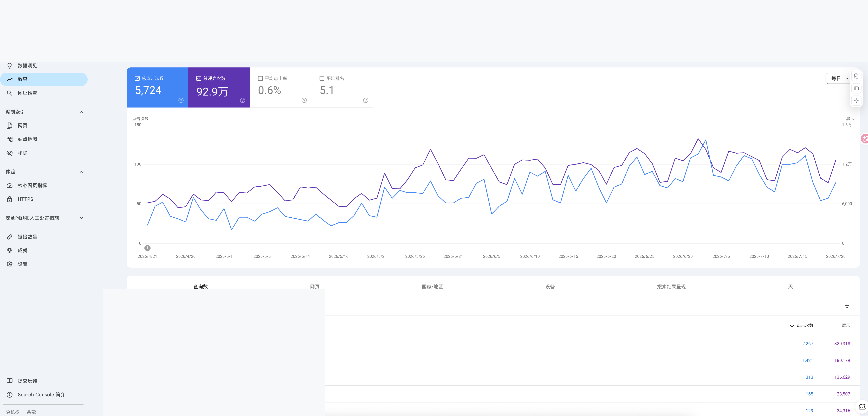Image resolution: width=868 pixels, height=416 pixels.
Task: Switch to the 网页 tab
Action: [x=315, y=287]
